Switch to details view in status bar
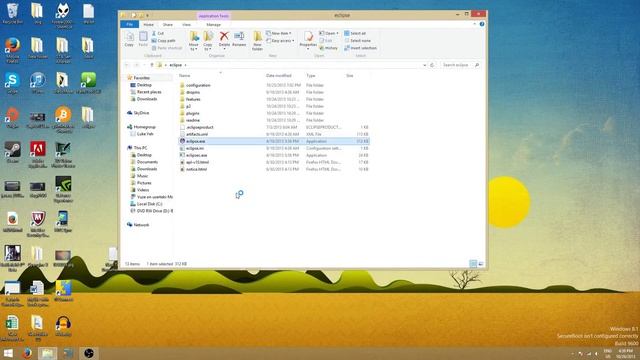The image size is (640, 360). point(473,264)
